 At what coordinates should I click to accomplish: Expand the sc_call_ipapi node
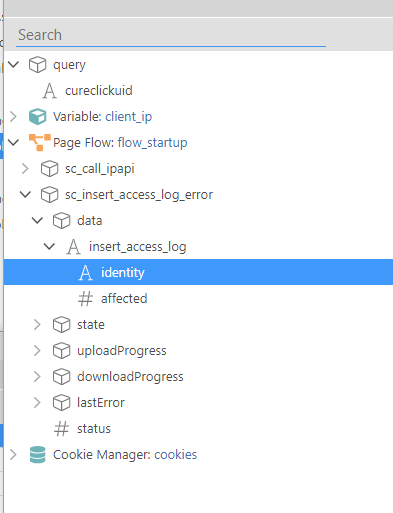click(25, 168)
